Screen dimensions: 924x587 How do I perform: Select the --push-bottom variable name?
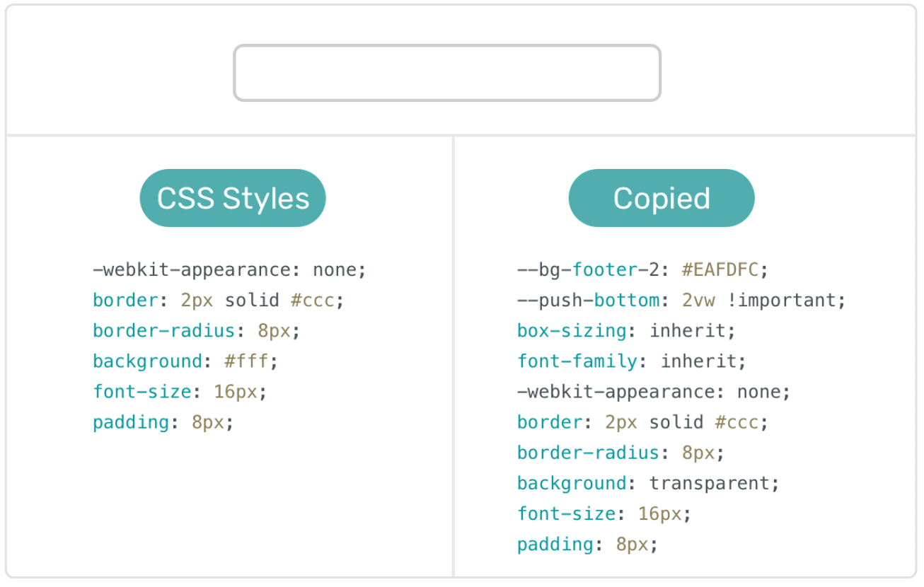coord(588,301)
